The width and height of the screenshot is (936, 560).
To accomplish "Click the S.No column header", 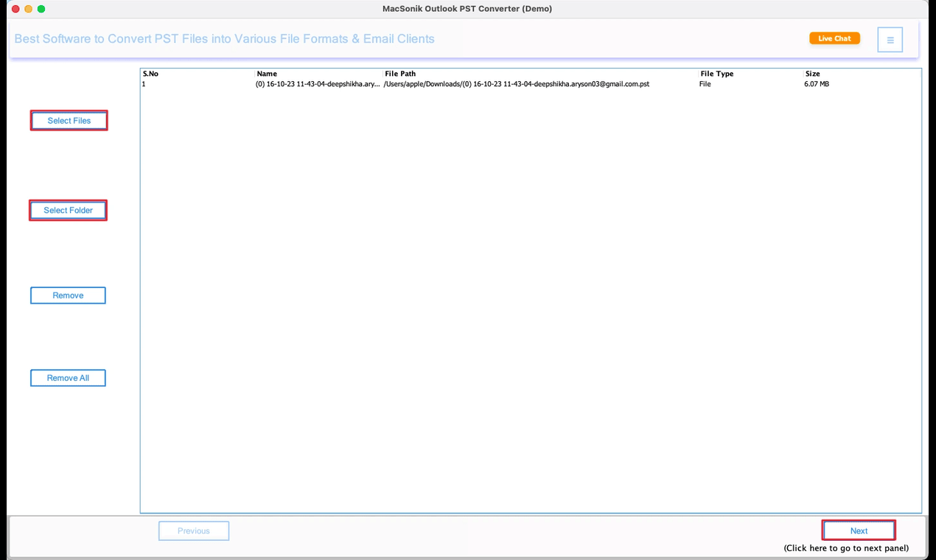I will (149, 73).
